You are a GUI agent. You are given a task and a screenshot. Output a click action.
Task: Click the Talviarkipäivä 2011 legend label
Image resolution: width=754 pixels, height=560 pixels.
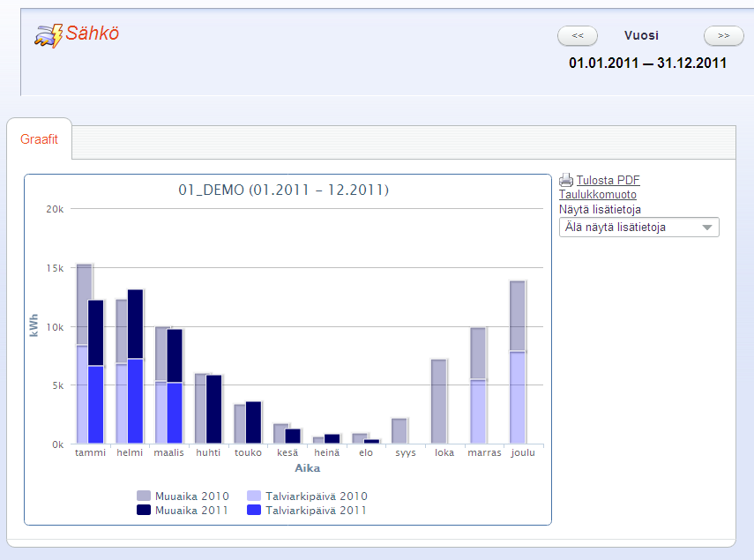click(317, 511)
